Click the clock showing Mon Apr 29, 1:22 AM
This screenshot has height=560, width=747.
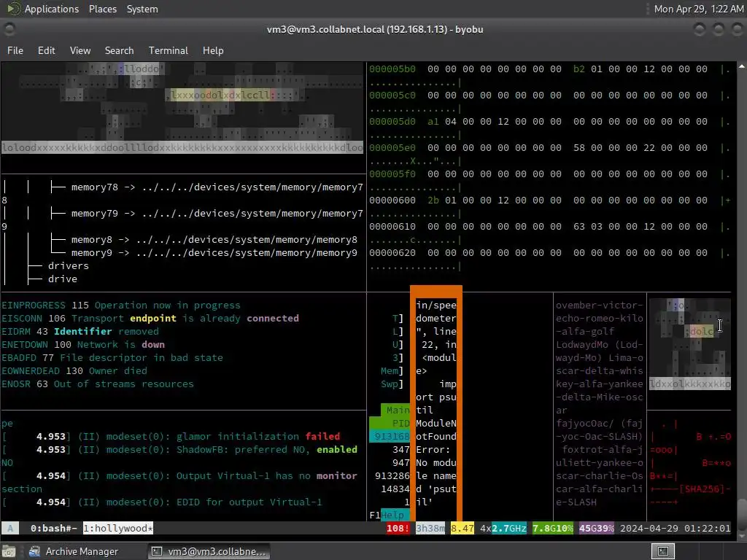698,9
